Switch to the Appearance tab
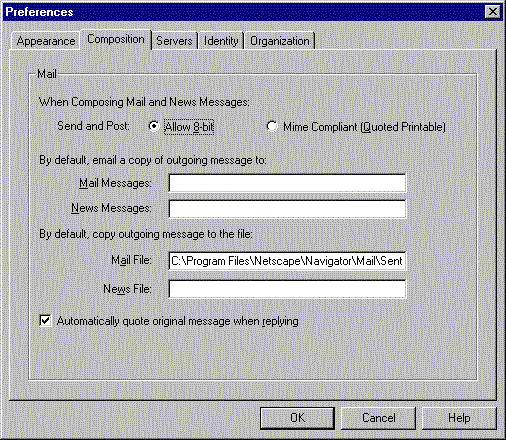506x440 pixels. click(x=46, y=41)
